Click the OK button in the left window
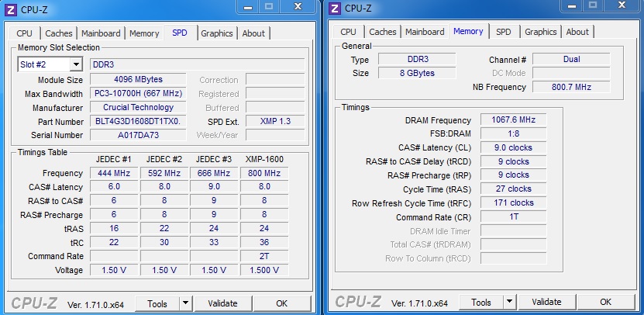This screenshot has height=315, width=644. pyautogui.click(x=282, y=303)
